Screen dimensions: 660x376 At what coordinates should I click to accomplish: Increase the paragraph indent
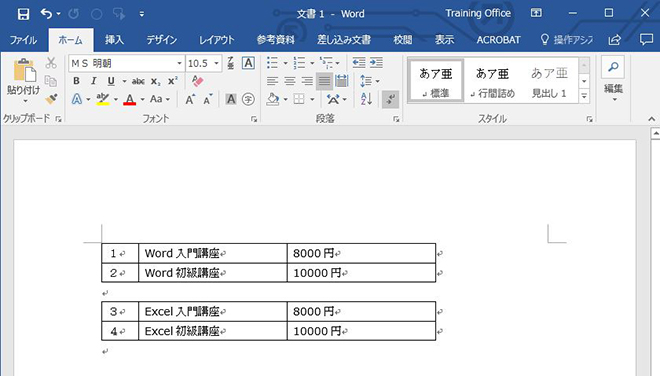coord(376,63)
